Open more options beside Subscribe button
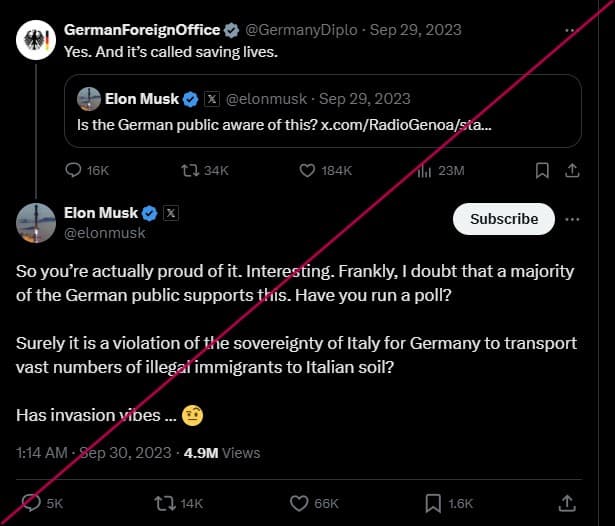The image size is (615, 526). (x=572, y=219)
